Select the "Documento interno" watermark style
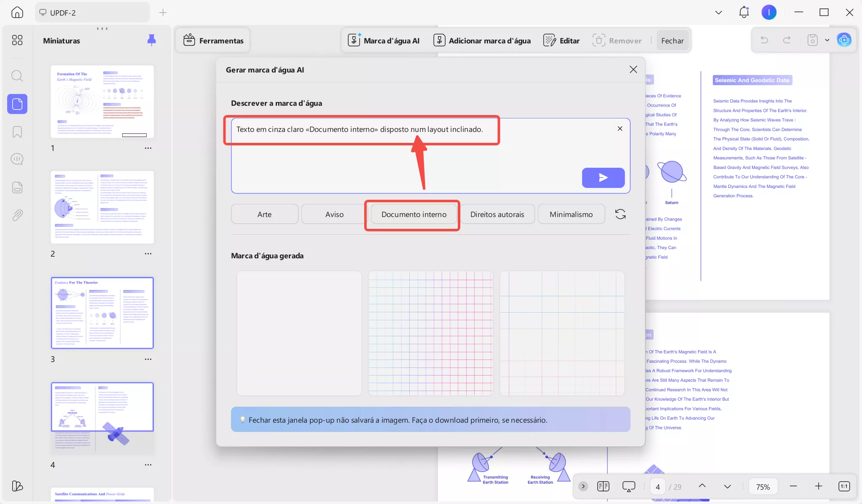 [x=412, y=214]
